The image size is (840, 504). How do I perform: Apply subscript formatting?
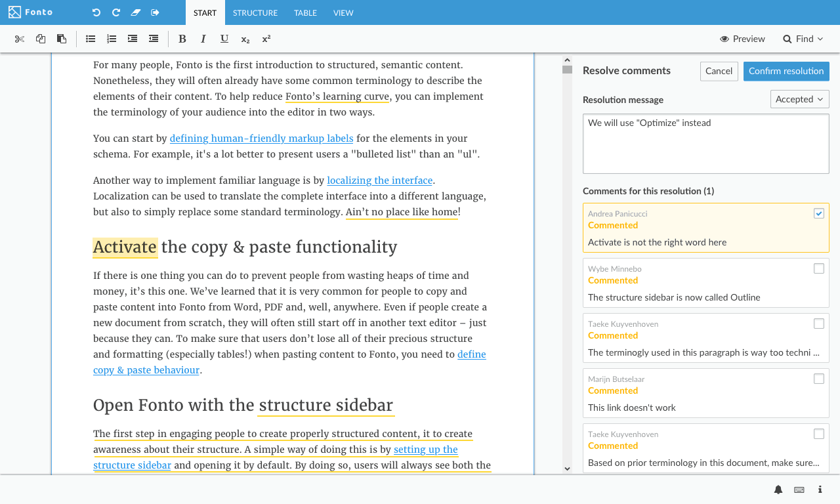coord(245,39)
